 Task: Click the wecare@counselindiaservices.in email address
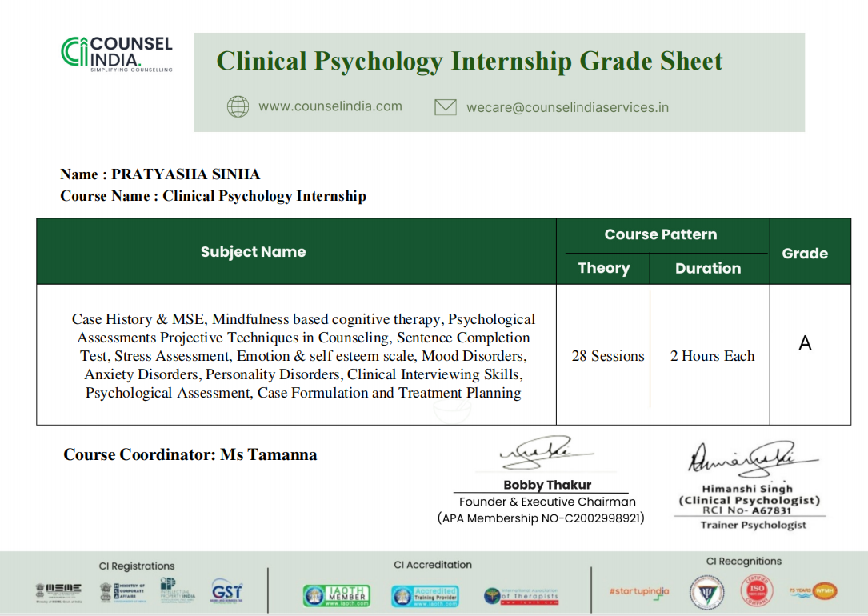tap(567, 107)
